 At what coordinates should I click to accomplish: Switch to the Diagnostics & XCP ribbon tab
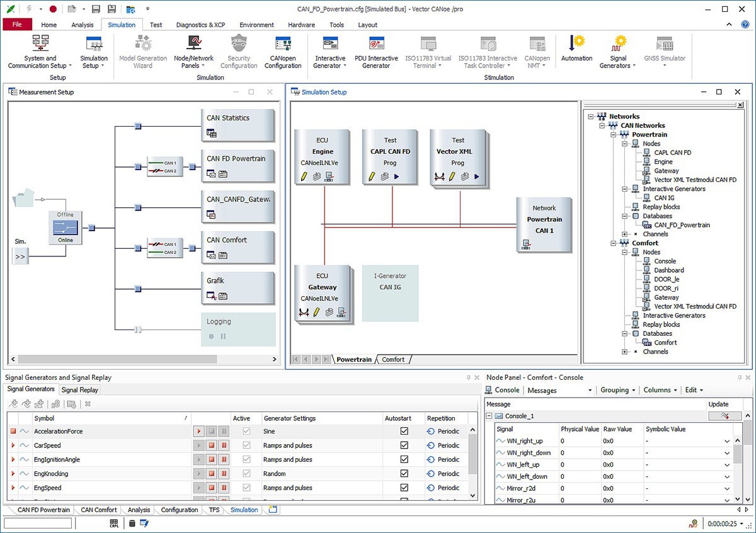200,25
